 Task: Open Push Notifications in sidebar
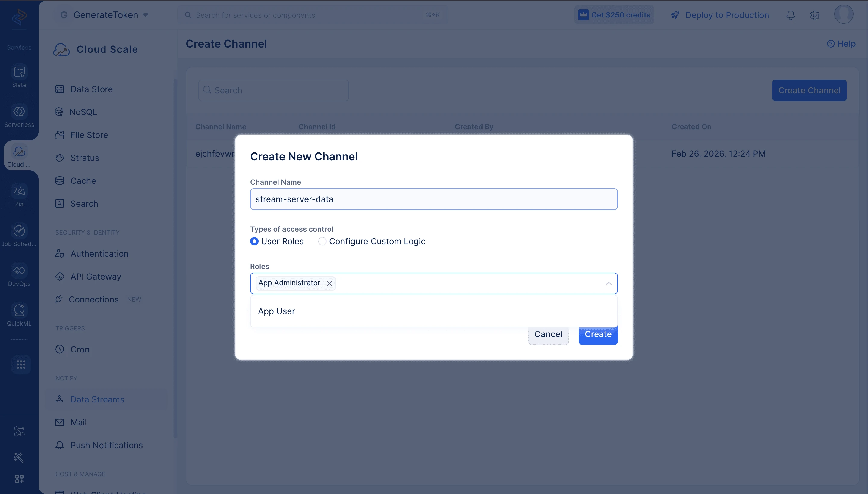tap(107, 445)
